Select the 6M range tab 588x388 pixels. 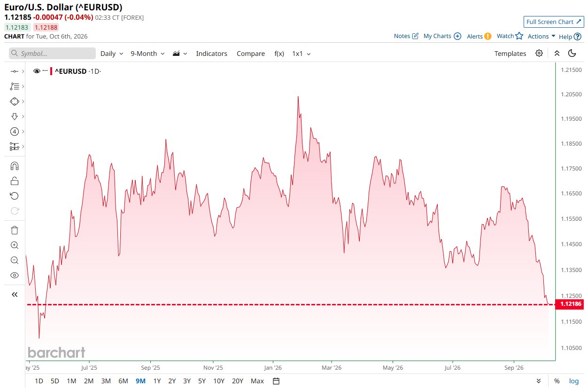(x=123, y=381)
